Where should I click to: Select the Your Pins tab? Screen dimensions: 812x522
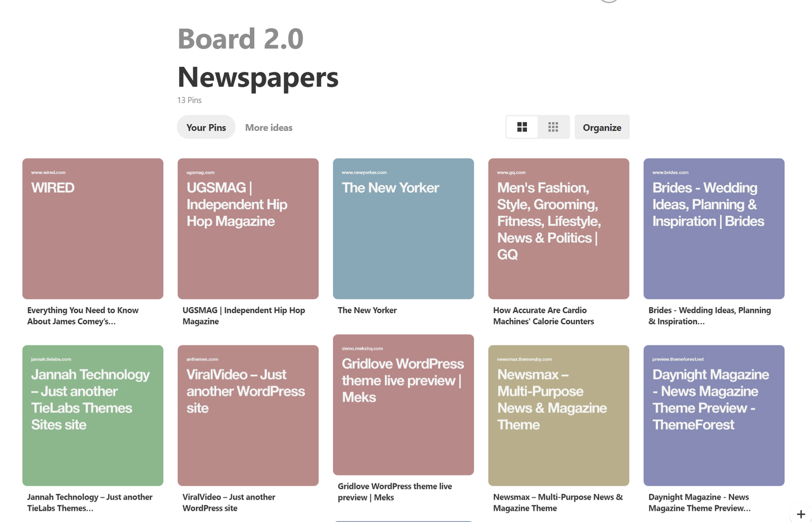coord(206,127)
